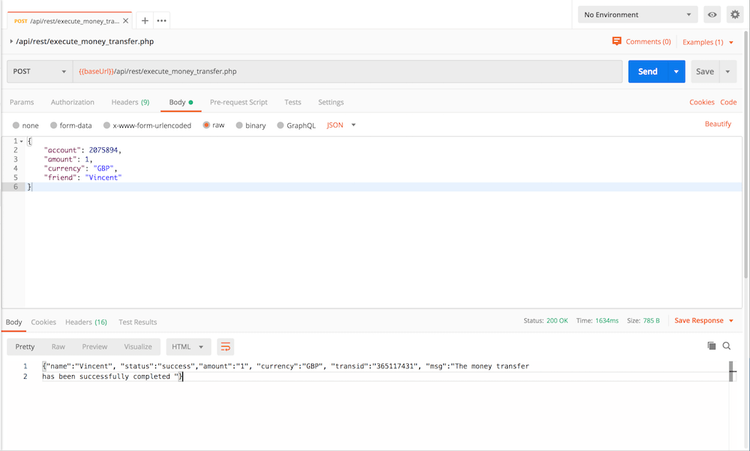Viewport: 750px width, 451px height.
Task: Click the response search magnifier icon
Action: [x=727, y=346]
